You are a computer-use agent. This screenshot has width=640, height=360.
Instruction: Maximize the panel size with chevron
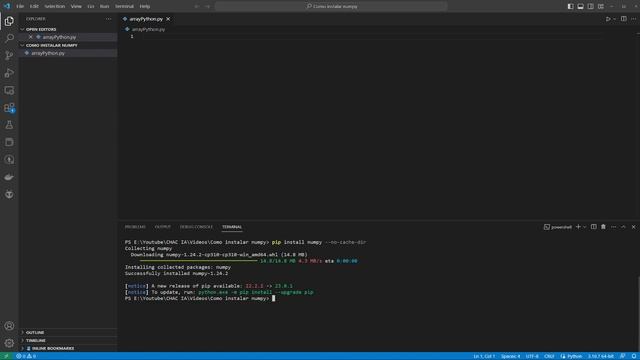pos(623,227)
